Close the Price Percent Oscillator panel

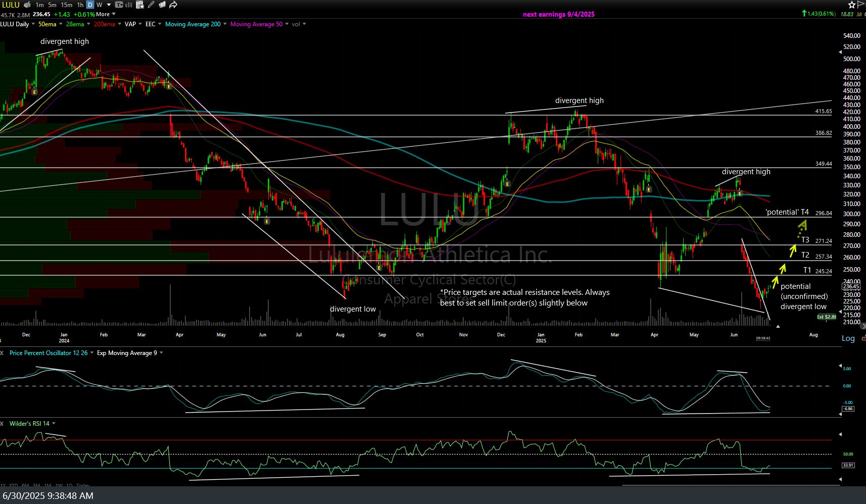click(x=2, y=353)
